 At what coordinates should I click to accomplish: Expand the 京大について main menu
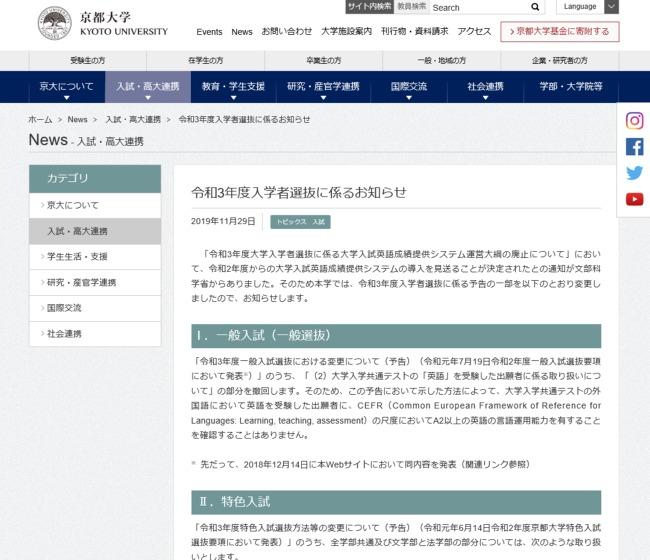tap(66, 87)
